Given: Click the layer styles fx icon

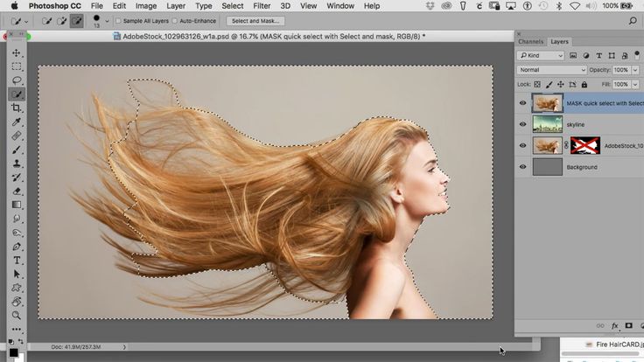Looking at the screenshot, I should tap(612, 325).
